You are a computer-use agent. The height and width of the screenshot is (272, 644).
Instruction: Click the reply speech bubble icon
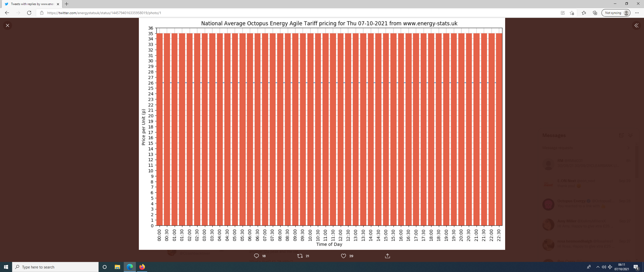[256, 256]
